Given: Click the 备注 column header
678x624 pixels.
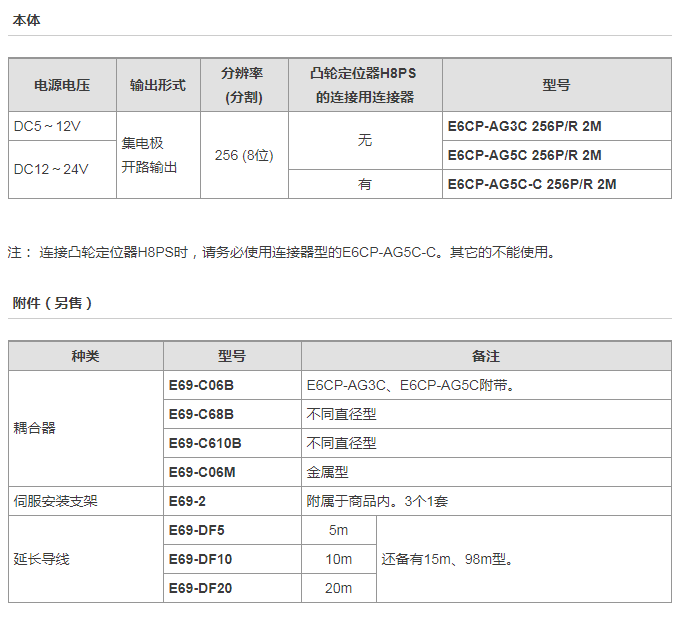Looking at the screenshot, I should pos(486,356).
